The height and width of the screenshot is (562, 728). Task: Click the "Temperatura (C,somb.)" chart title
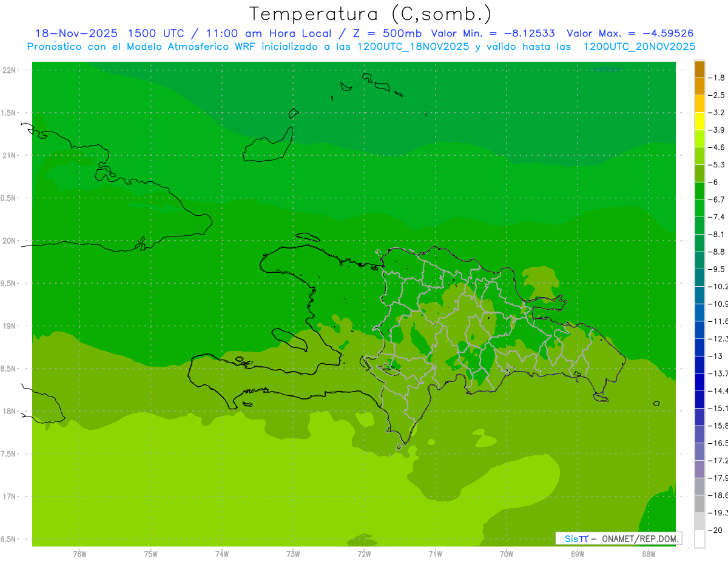pyautogui.click(x=371, y=14)
